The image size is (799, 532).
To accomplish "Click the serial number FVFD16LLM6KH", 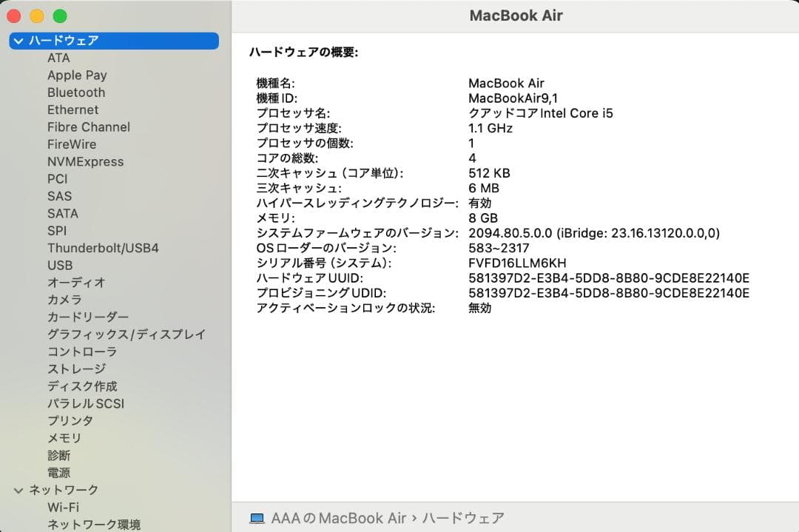I will coord(517,263).
